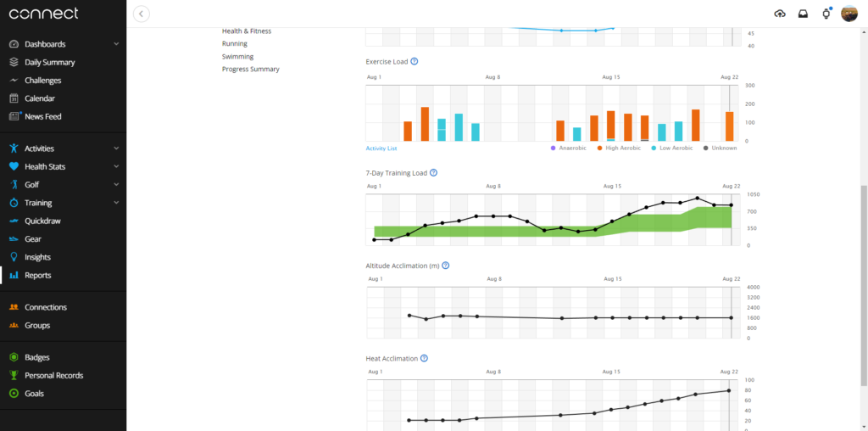Select Swimming report category

tap(238, 57)
